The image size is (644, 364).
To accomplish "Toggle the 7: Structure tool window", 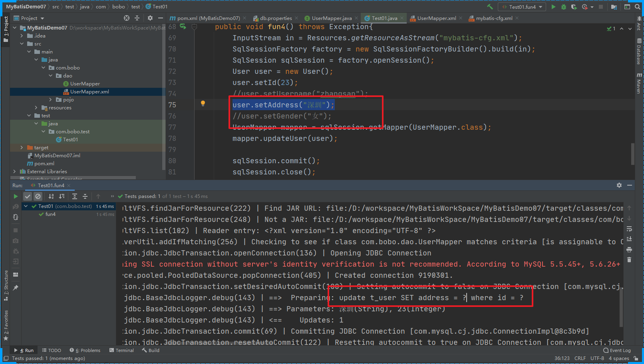I will 6,285.
